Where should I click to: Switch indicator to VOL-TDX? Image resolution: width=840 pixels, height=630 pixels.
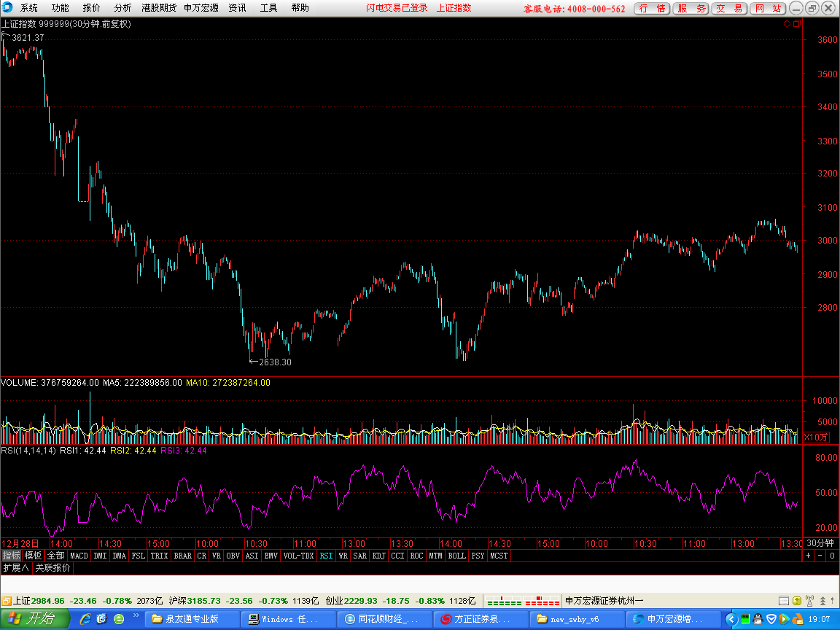(x=298, y=556)
